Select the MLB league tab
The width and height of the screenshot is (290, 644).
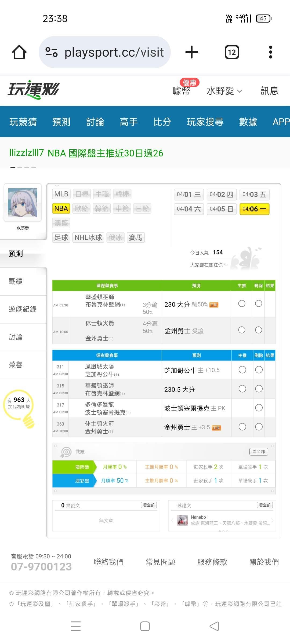61,194
